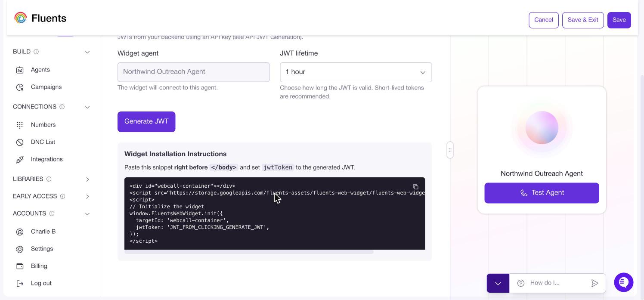Collapse the help bar chevron
The height and width of the screenshot is (300, 644).
coord(498,283)
